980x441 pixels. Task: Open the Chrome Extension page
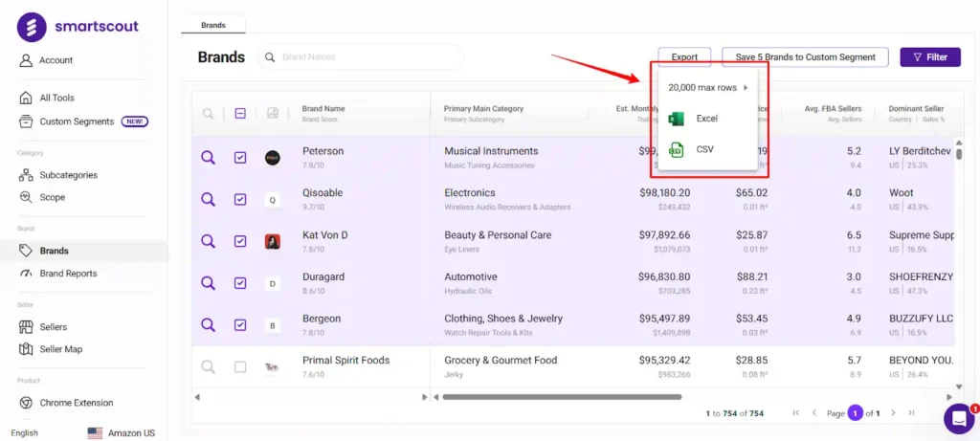click(77, 403)
